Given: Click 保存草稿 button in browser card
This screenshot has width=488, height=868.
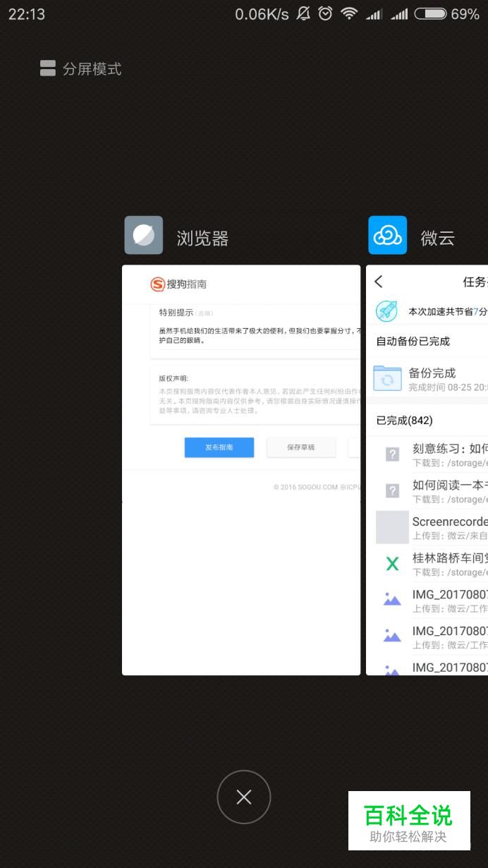Looking at the screenshot, I should 301,447.
